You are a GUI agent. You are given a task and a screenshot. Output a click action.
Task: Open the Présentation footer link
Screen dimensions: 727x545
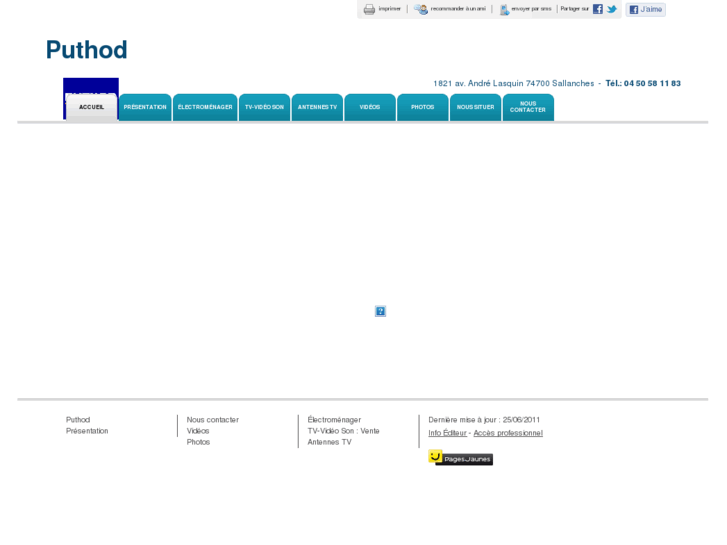87,431
